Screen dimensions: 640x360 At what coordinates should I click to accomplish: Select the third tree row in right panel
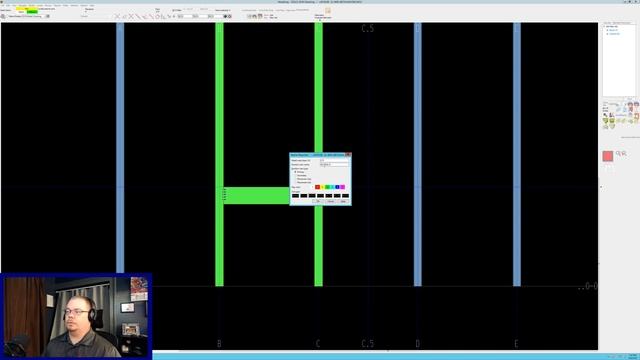click(x=614, y=34)
